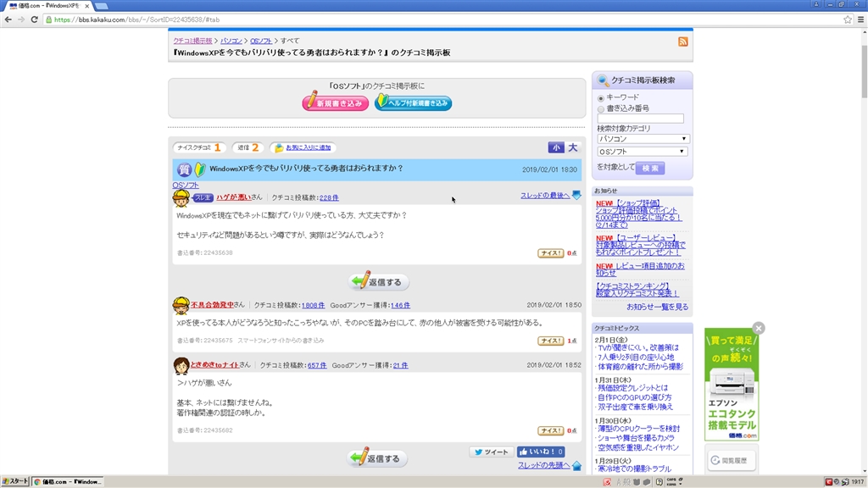Select the 書き込み番号 radio button
Viewport: 868px width, 488px height.
click(601, 109)
